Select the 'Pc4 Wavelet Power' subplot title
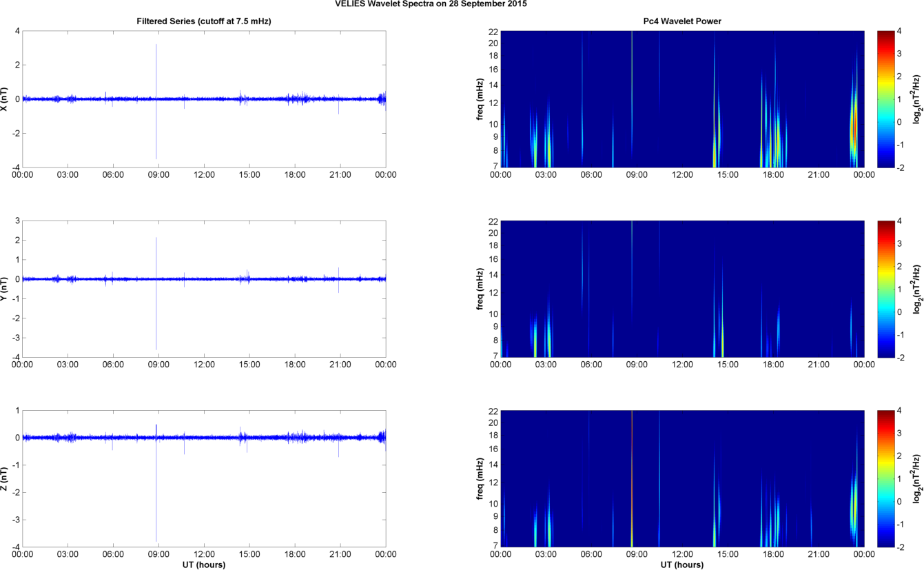 click(681, 22)
